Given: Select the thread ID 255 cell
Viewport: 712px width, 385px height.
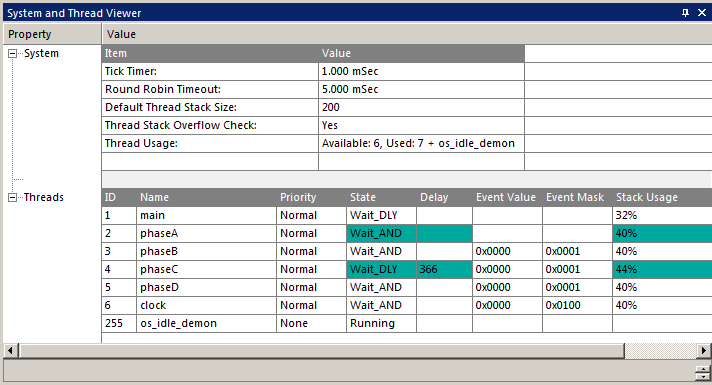Looking at the screenshot, I should coord(119,323).
